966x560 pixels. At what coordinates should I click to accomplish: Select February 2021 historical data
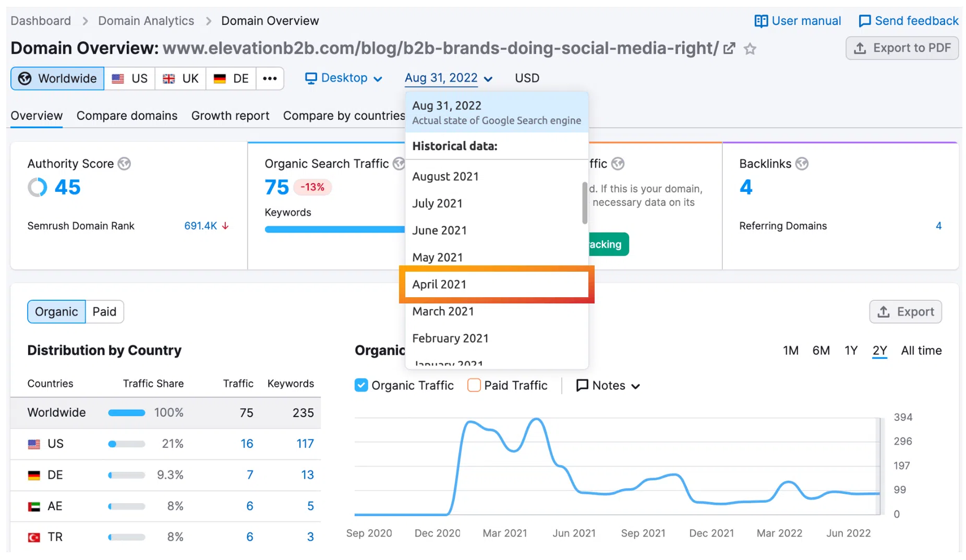[x=497, y=338]
